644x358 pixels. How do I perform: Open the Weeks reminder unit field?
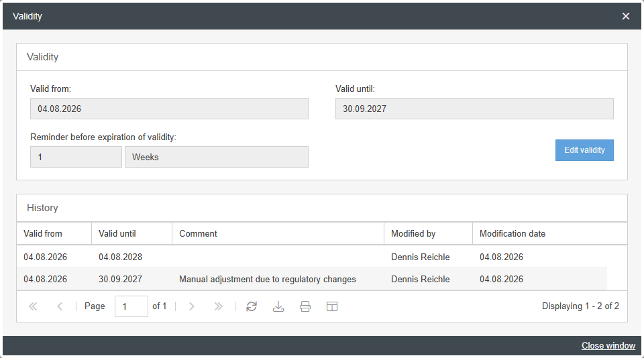(217, 157)
